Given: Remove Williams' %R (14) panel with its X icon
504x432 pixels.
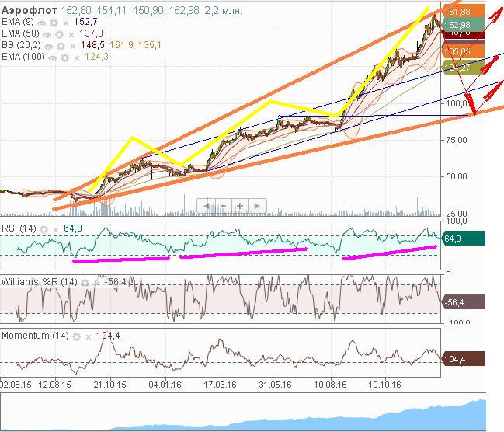Looking at the screenshot, I should 97,284.
